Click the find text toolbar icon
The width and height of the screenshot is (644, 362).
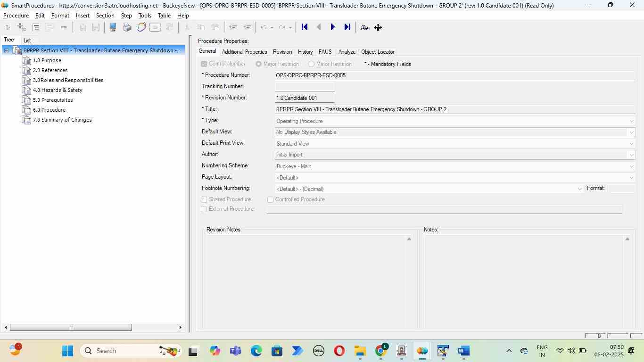pos(364,27)
